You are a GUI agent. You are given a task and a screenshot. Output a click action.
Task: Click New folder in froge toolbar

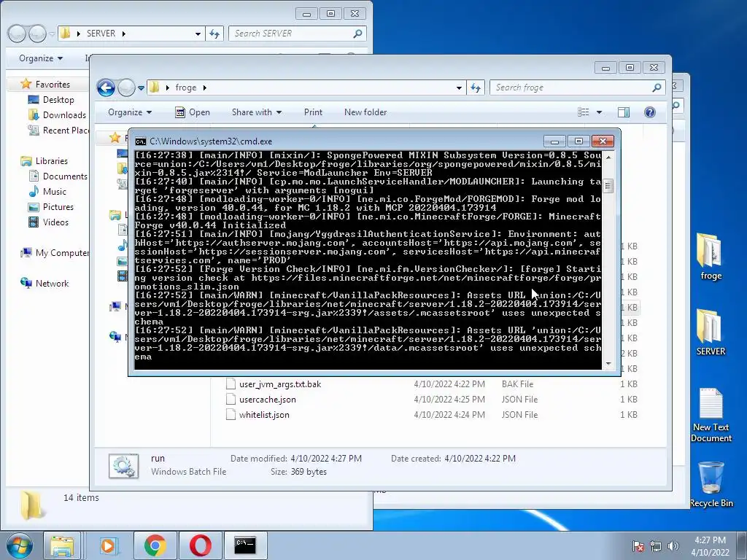pos(365,112)
